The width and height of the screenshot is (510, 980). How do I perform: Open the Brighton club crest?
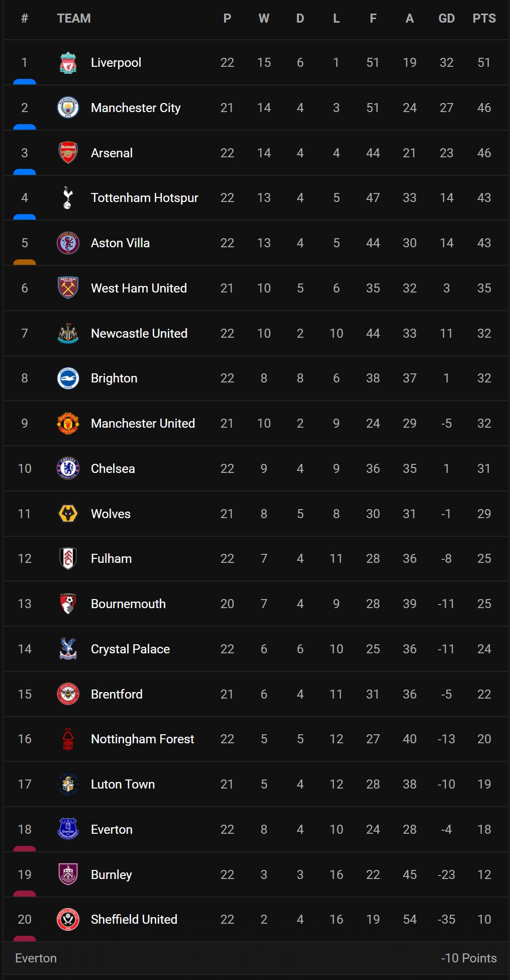[x=68, y=378]
